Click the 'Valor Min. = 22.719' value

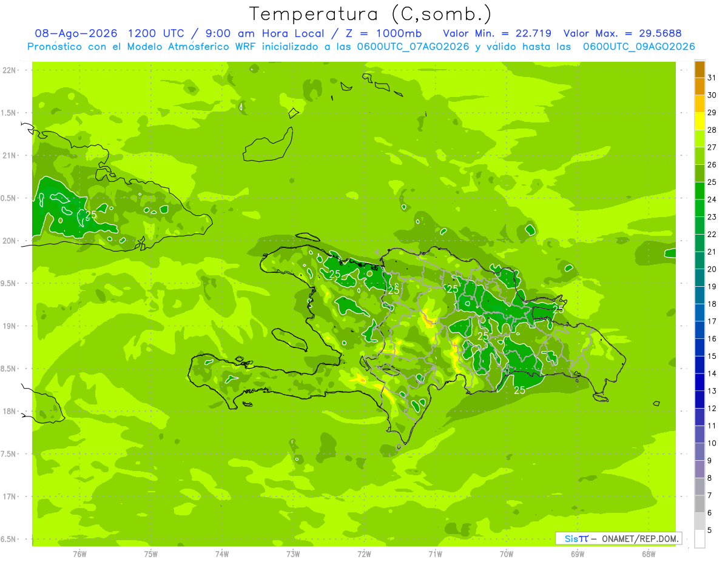(x=497, y=33)
